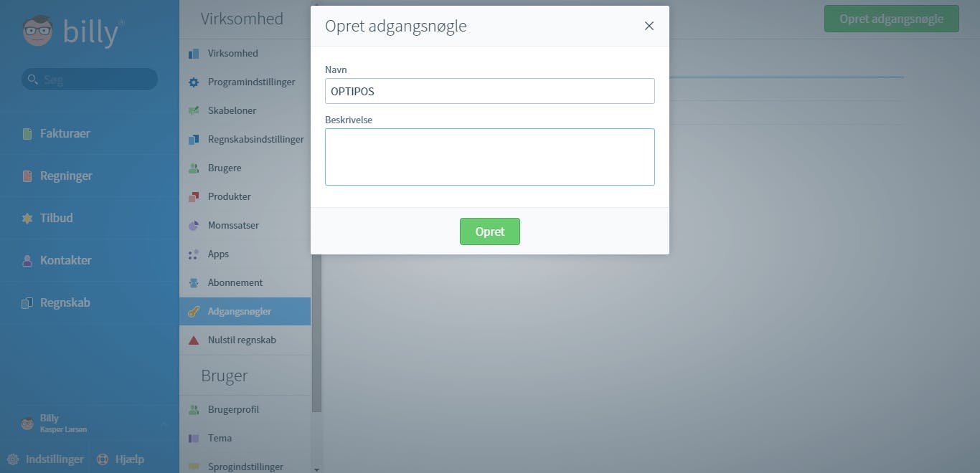Click the Beskrivelse text area

(490, 157)
